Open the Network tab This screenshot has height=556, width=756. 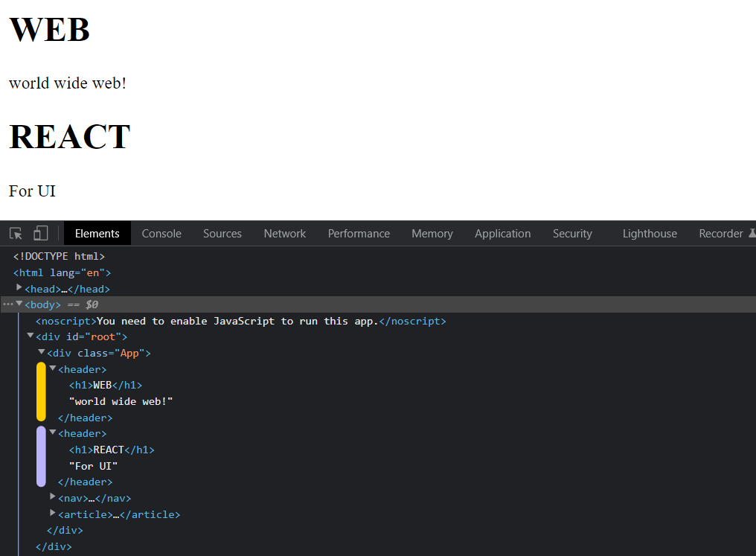284,234
